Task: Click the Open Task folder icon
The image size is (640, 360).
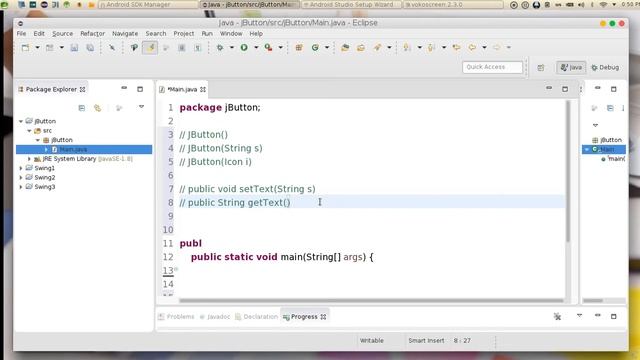Action: 361,48
